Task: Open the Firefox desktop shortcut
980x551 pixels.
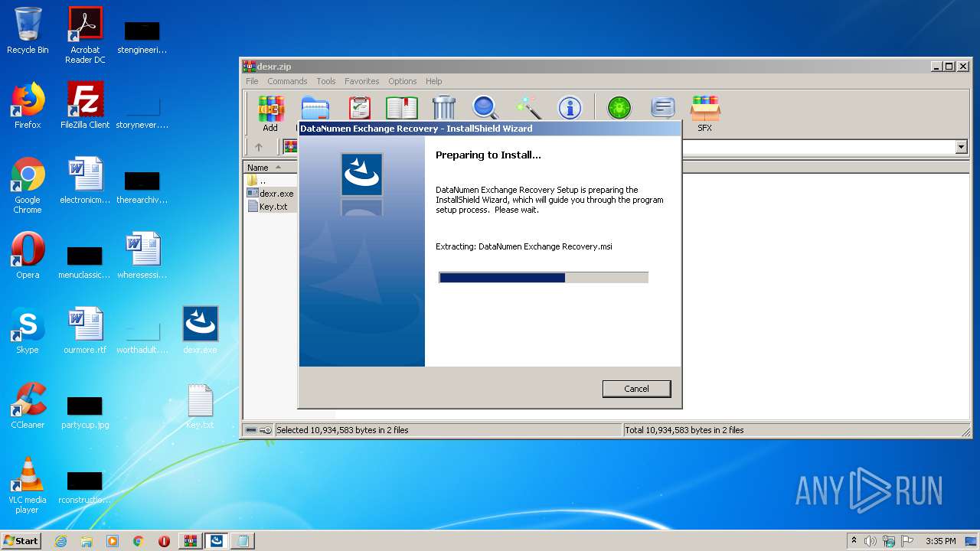Action: 28,106
